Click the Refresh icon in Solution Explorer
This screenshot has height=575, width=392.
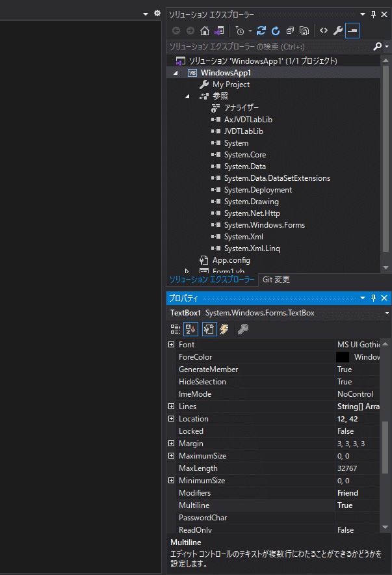click(276, 31)
